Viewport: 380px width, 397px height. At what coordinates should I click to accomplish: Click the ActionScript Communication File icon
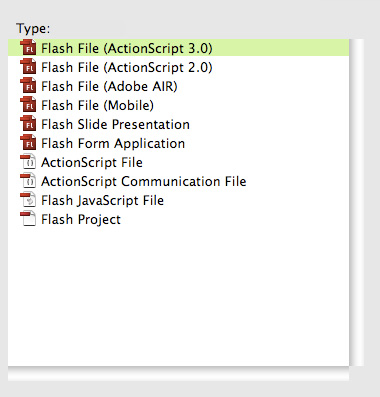[x=28, y=181]
